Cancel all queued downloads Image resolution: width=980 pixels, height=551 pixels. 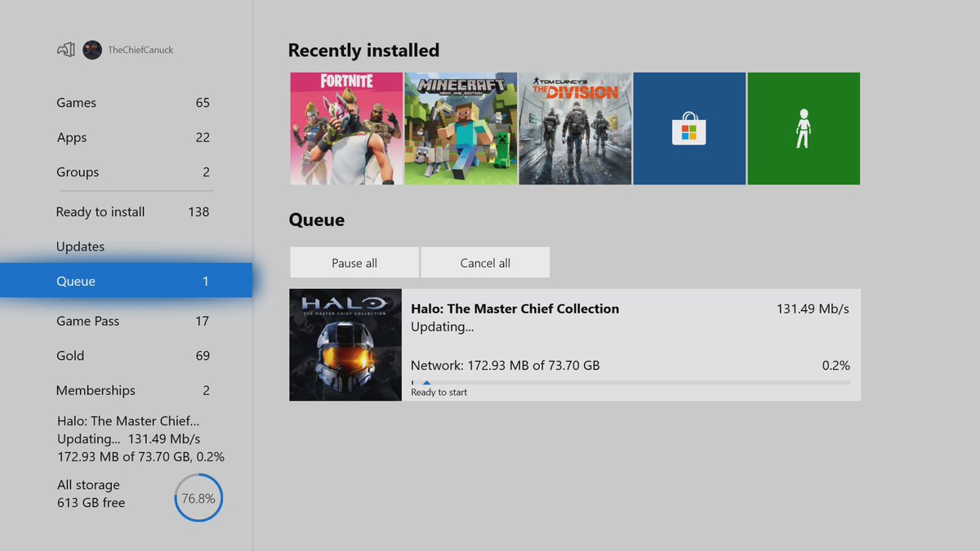pyautogui.click(x=485, y=263)
